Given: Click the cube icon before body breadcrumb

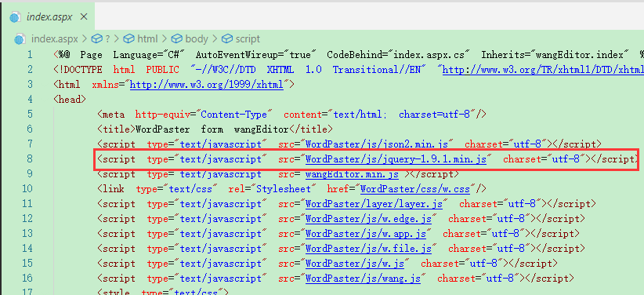Looking at the screenshot, I should click(x=176, y=39).
